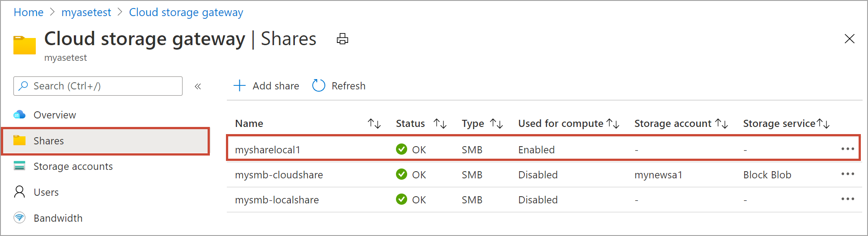Viewport: 868px width, 236px height.
Task: Sort by Status column arrows
Action: 440,123
